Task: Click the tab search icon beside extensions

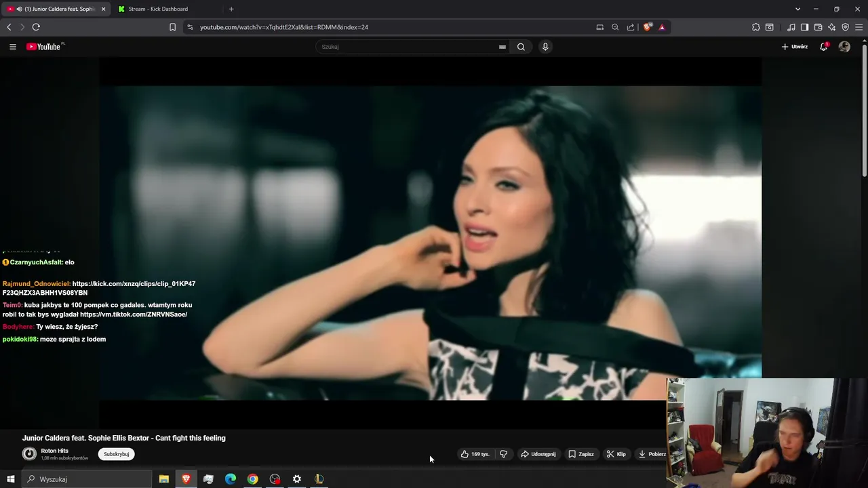Action: (x=770, y=27)
